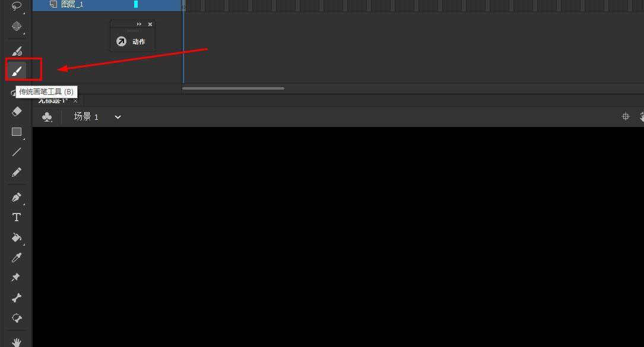Viewport: 644px width, 347px height.
Task: Select the Classic Brush tool
Action: pos(17,71)
